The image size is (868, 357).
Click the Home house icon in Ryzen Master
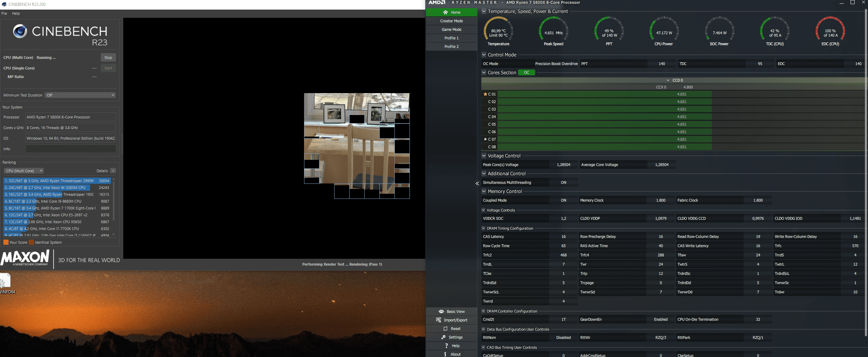coord(445,12)
